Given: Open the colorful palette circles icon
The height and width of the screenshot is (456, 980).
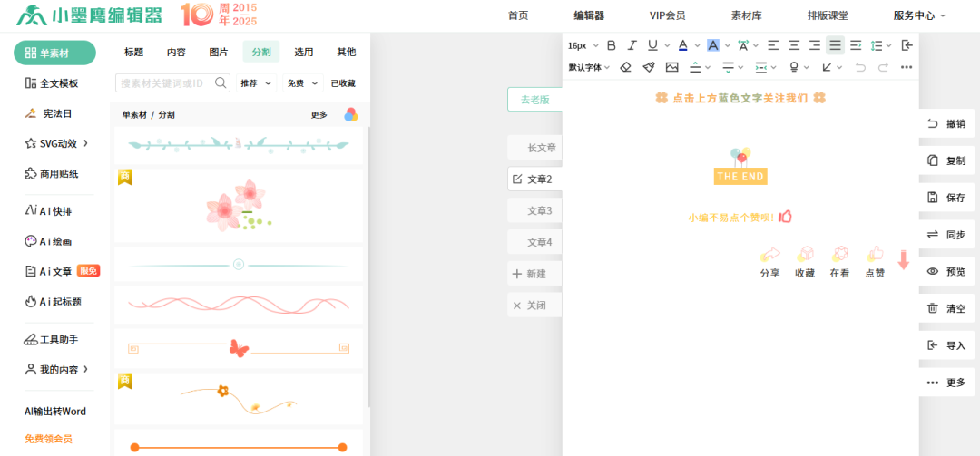Looking at the screenshot, I should (x=351, y=114).
